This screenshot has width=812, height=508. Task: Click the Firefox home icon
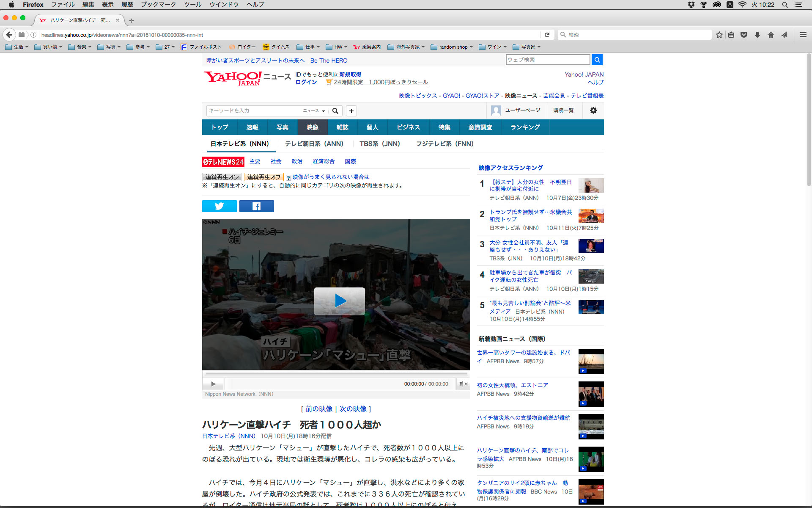tap(771, 35)
